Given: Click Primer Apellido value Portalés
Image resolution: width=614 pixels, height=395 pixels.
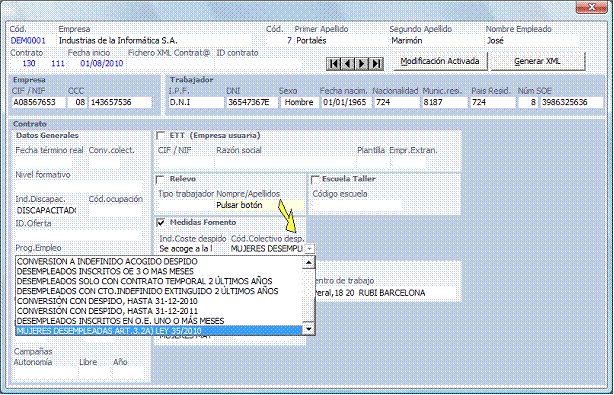Looking at the screenshot, I should 311,41.
